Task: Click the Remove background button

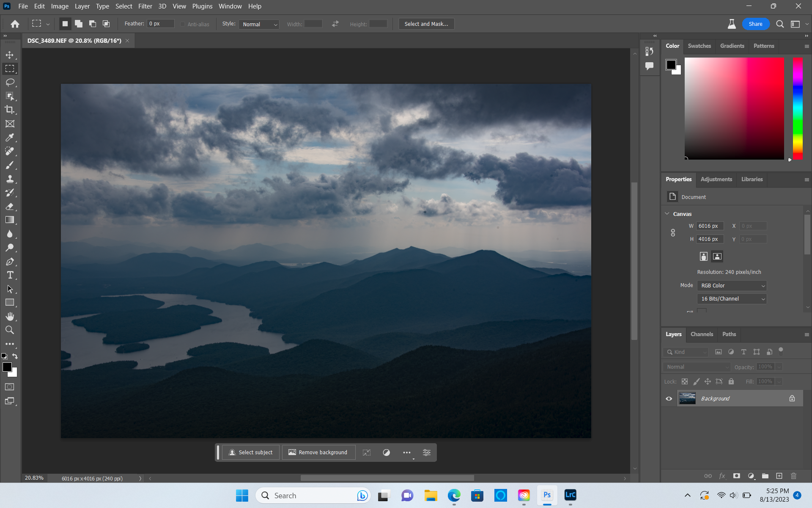Action: tap(318, 452)
